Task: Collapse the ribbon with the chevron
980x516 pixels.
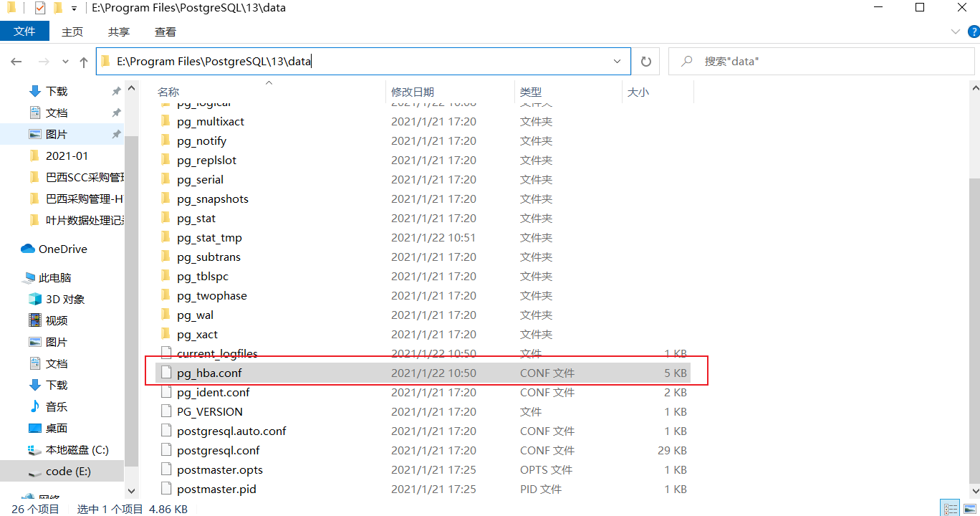Action: [x=956, y=31]
